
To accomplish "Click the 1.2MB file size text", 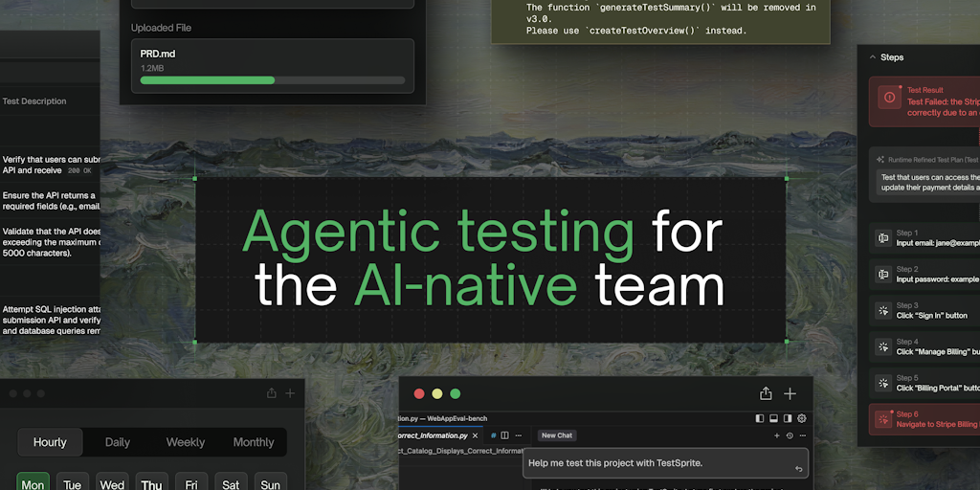I will click(152, 68).
